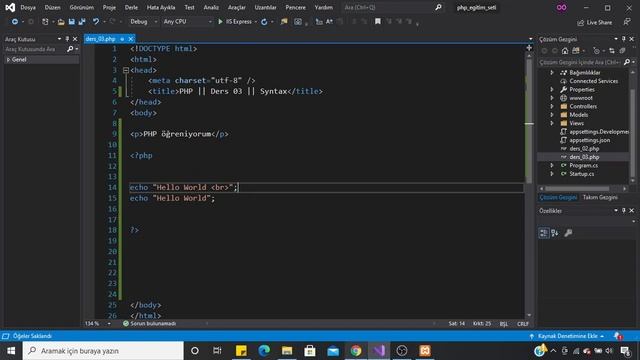Toggle the bookmark icon in the toolbar

click(x=378, y=21)
